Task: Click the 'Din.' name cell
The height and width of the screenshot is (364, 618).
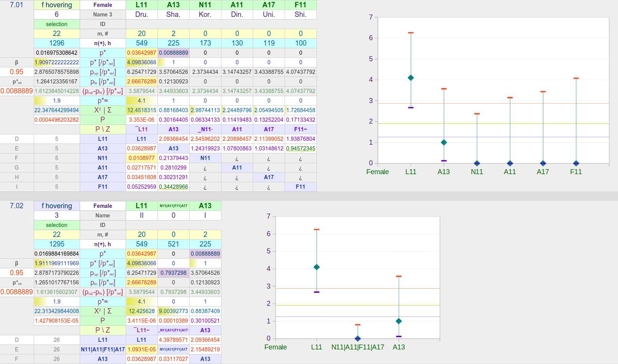Action: pos(237,15)
